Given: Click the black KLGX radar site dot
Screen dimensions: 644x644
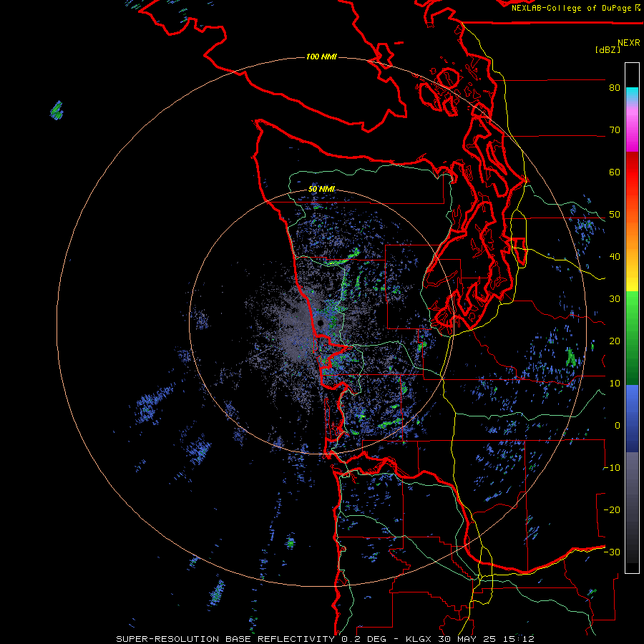Looking at the screenshot, I should 321,323.
